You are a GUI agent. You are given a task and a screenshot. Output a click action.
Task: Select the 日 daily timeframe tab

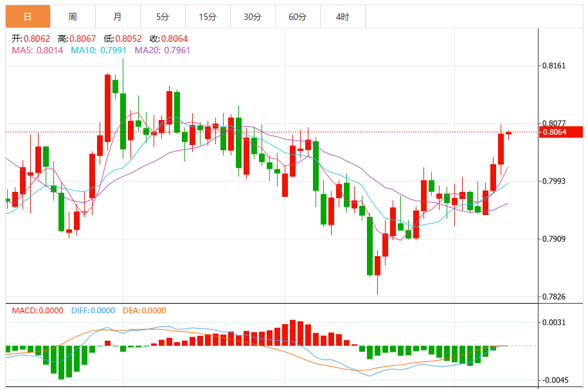pos(28,17)
